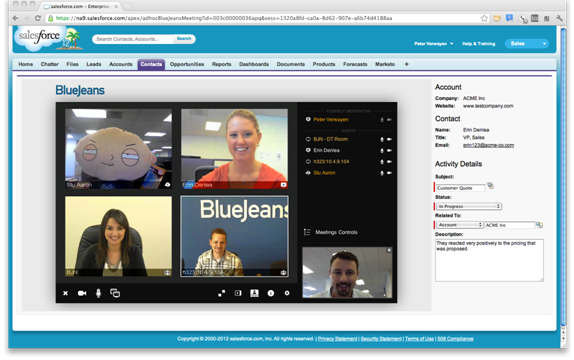
Task: Toggle the camera icon in meeting toolbar
Action: tap(82, 293)
